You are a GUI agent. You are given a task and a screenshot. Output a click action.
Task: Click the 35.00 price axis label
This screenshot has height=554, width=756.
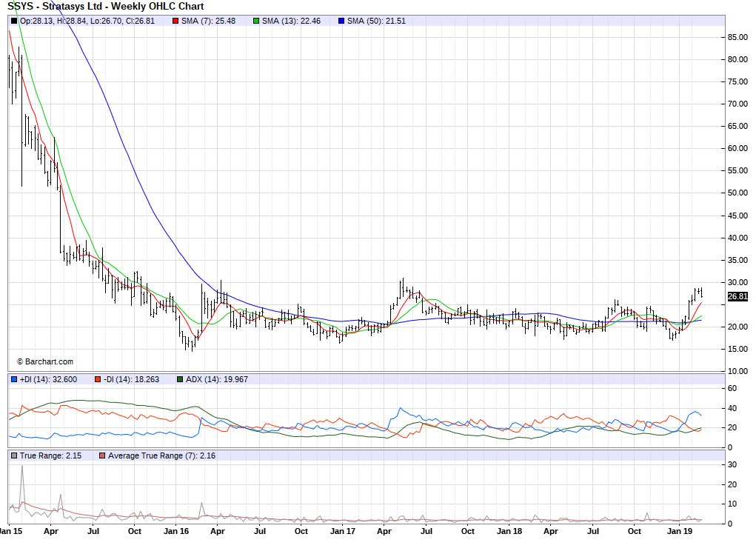[737, 260]
